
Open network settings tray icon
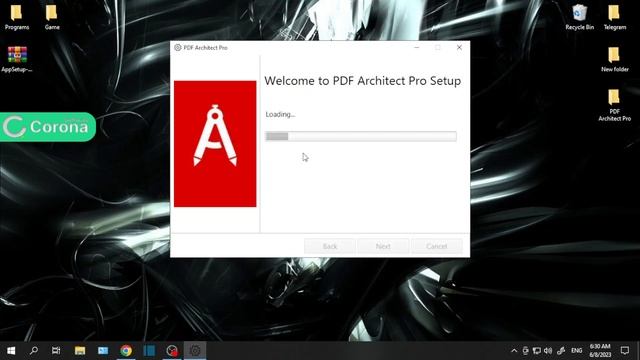537,351
